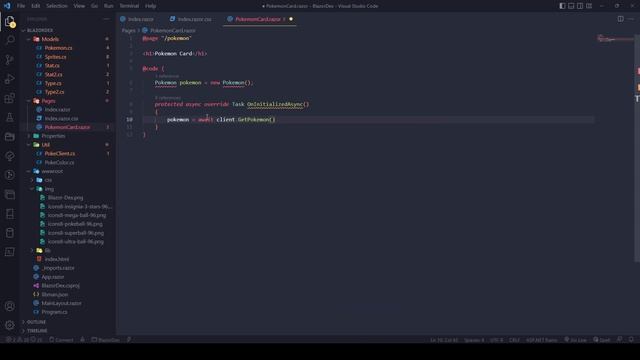Open the BlazorDex.csproj file

(60, 286)
